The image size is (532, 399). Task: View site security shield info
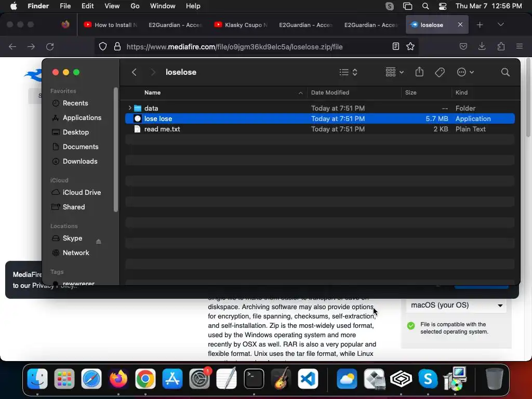pos(103,46)
